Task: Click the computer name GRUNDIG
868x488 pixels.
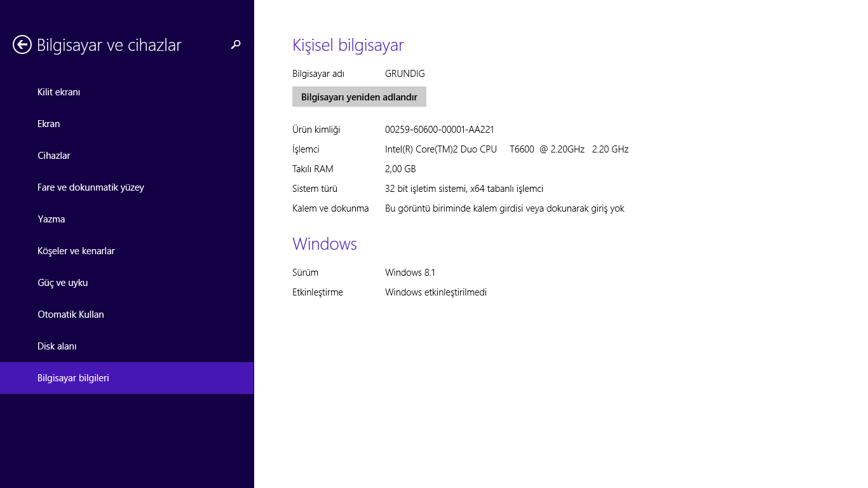Action: 405,74
